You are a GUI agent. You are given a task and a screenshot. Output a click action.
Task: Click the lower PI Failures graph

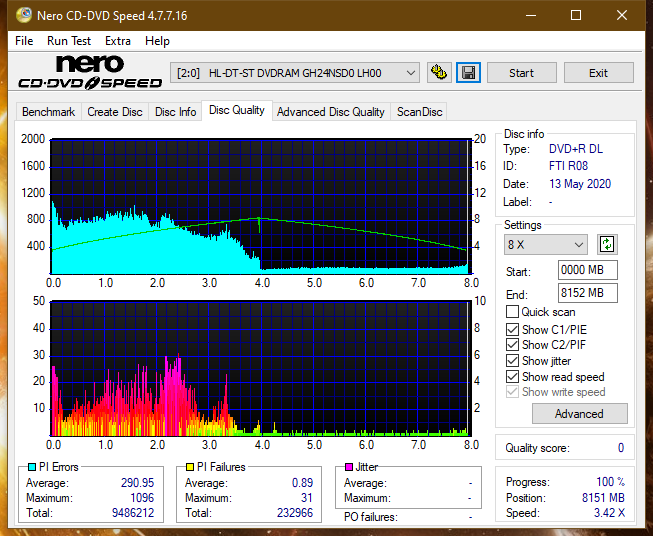pos(261,369)
